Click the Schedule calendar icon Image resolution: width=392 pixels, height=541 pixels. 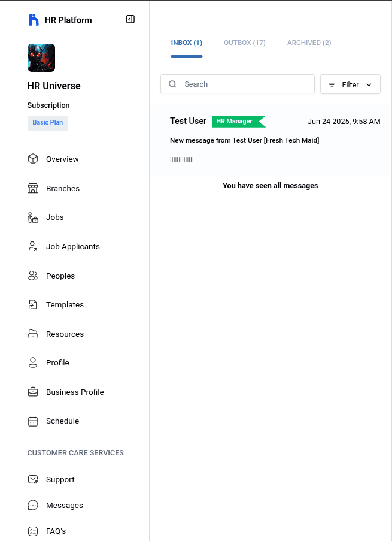pyautogui.click(x=33, y=421)
